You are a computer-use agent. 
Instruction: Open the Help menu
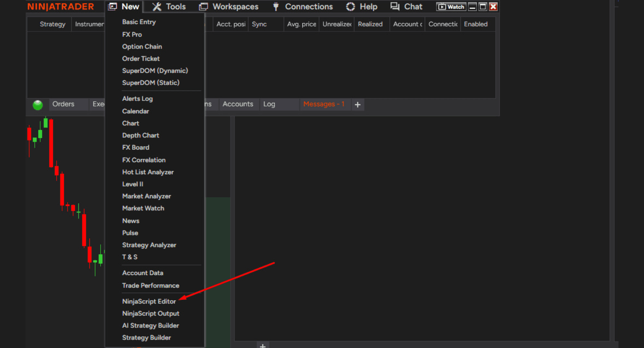(x=361, y=7)
